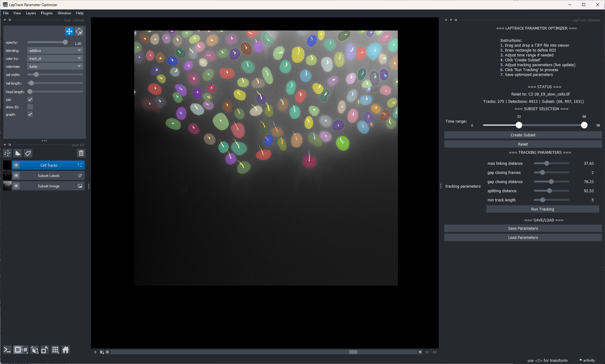The height and width of the screenshot is (364, 605).
Task: Expand the color by dropdown
Action: point(55,58)
